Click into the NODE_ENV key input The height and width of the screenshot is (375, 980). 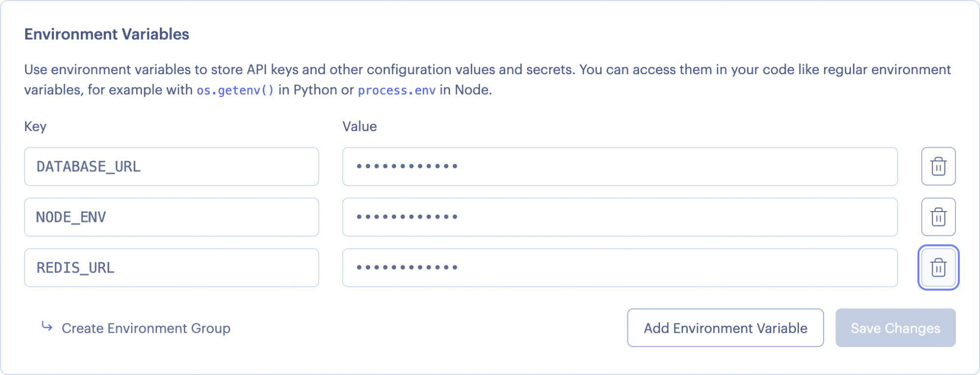tap(171, 217)
